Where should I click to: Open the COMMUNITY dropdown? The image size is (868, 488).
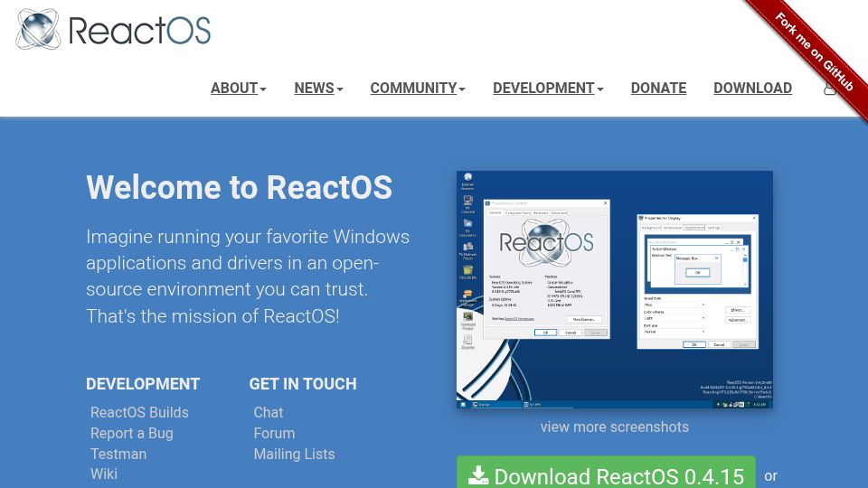418,88
